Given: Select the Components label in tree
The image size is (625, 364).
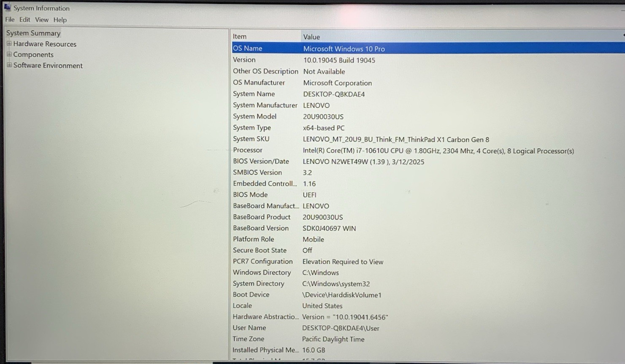Looking at the screenshot, I should (x=33, y=54).
